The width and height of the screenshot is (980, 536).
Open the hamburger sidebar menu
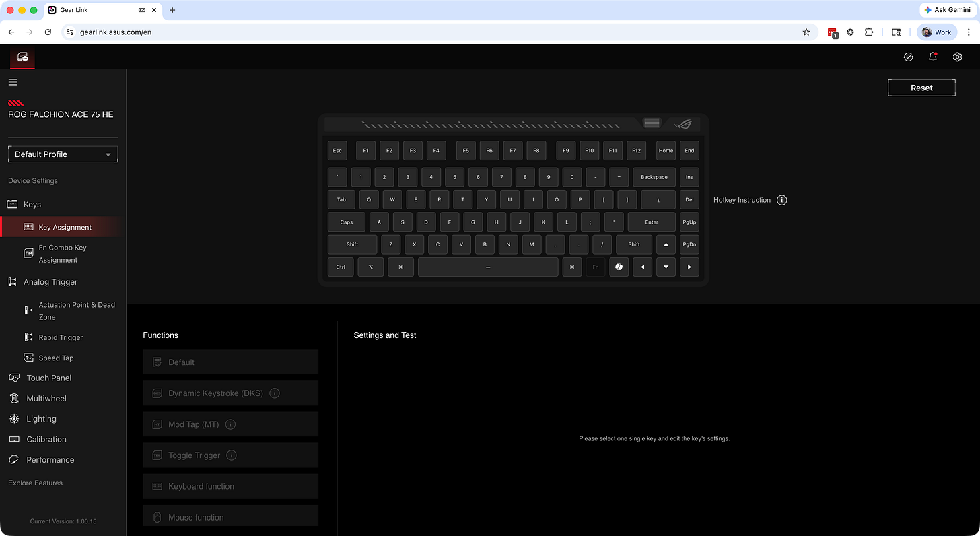click(x=13, y=82)
